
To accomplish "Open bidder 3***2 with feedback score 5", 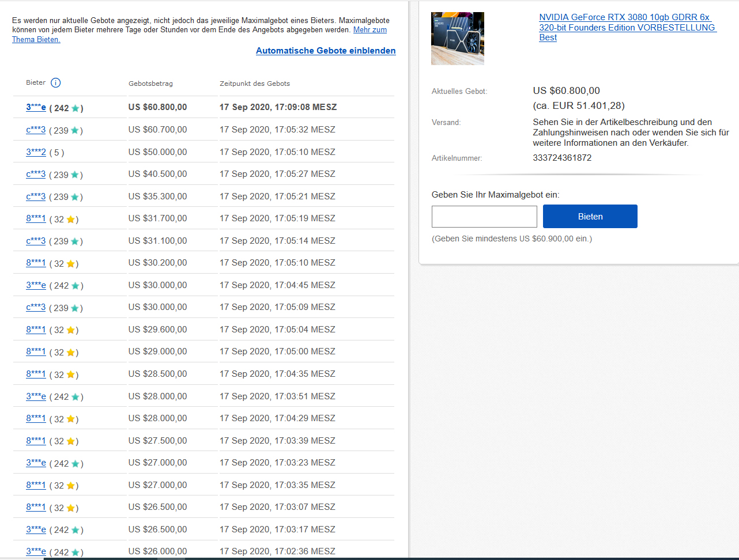I will coord(36,152).
